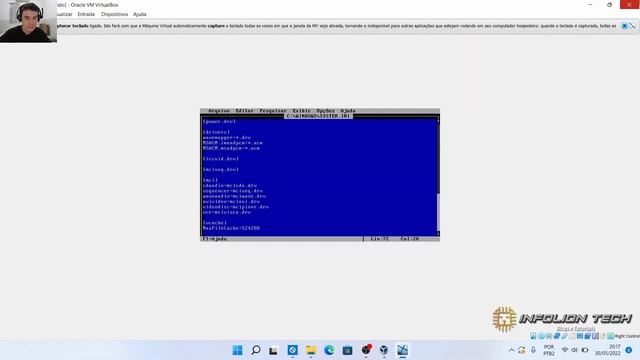Open VirtualBox Entrada menu
The image size is (640, 360).
[x=86, y=14]
